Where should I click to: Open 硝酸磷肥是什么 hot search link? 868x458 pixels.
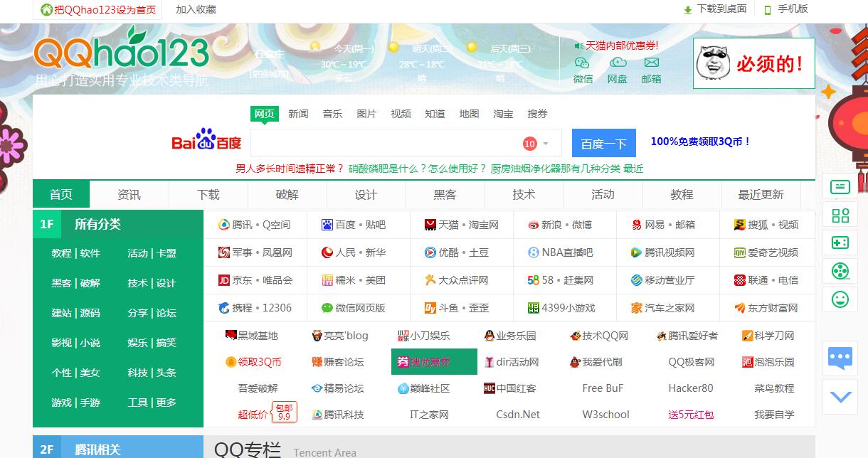pos(416,169)
